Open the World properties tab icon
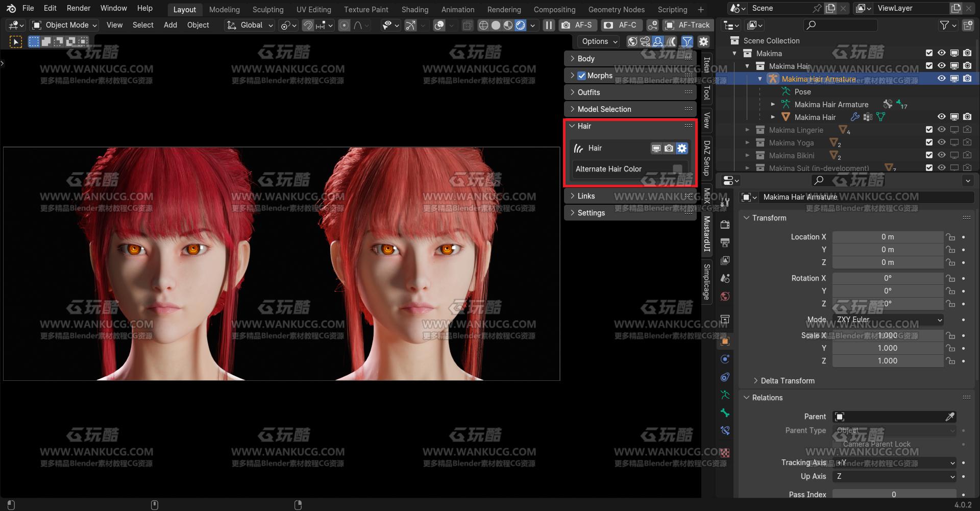 725,297
